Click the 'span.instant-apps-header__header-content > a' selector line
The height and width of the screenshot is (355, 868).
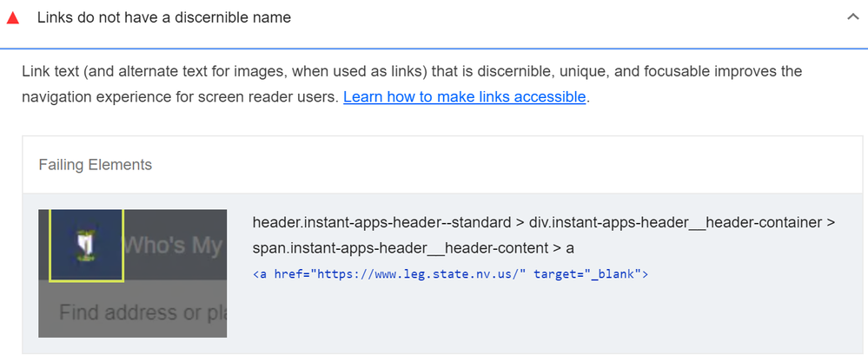pos(413,248)
